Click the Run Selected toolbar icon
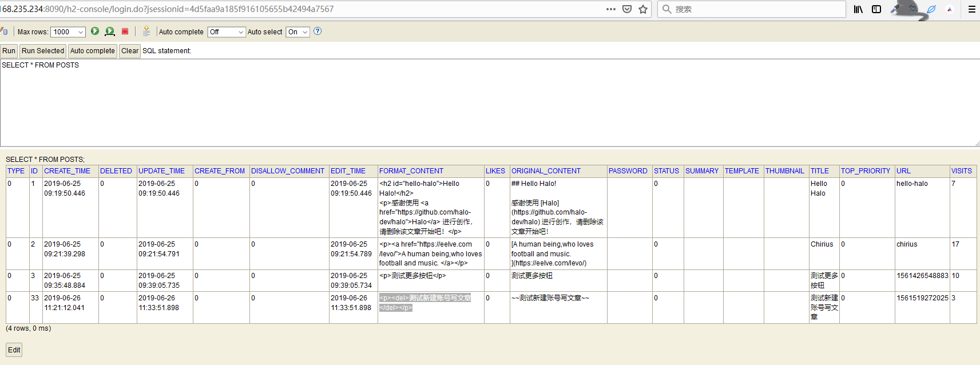This screenshot has width=980, height=365. pyautogui.click(x=110, y=31)
